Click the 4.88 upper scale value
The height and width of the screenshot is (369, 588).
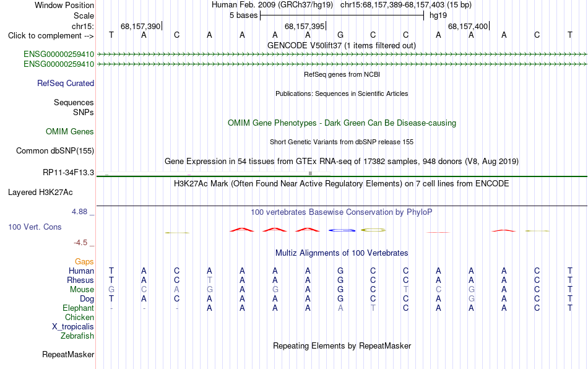click(79, 212)
